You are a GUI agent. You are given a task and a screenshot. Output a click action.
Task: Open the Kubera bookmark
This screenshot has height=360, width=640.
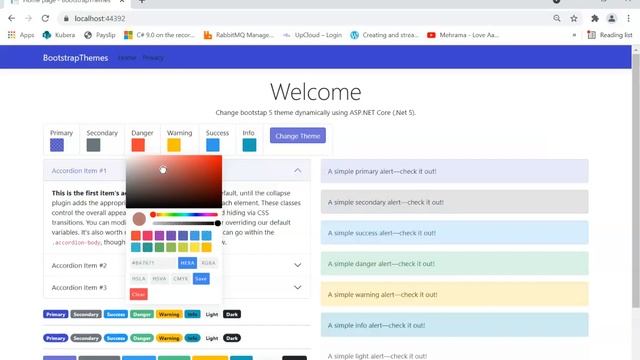(x=59, y=35)
